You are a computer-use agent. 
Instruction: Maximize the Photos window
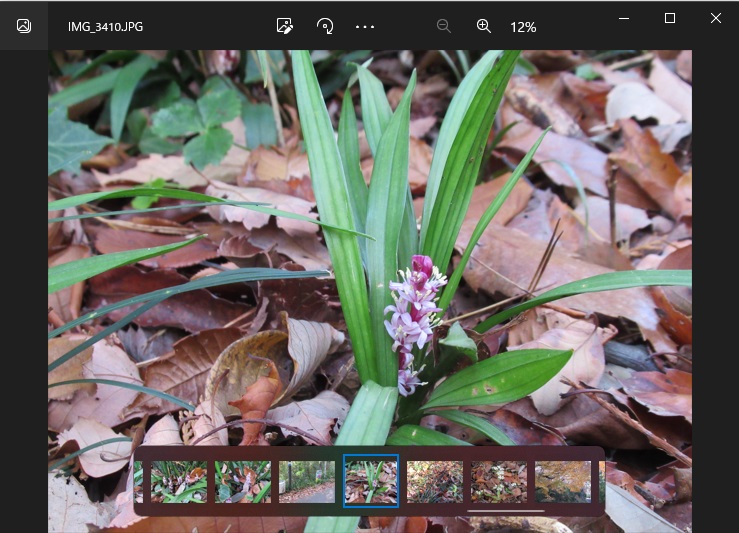670,18
